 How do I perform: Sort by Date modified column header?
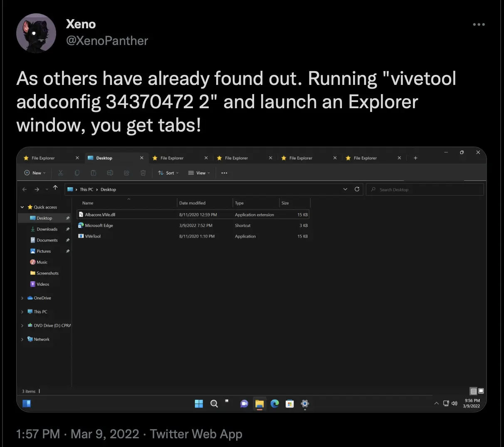(193, 203)
